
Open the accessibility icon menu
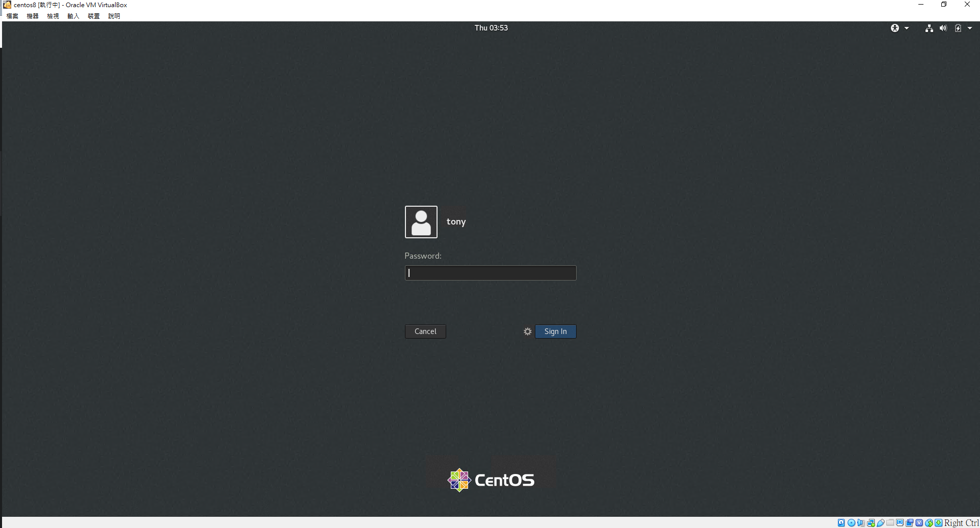[x=895, y=28]
